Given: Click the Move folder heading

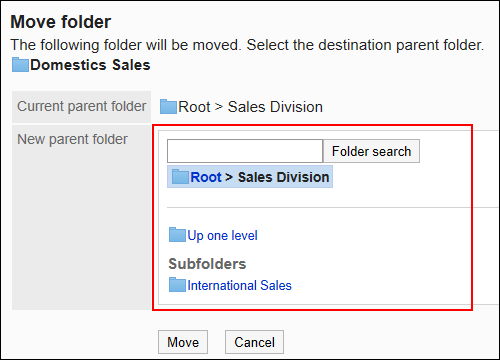Looking at the screenshot, I should [61, 22].
